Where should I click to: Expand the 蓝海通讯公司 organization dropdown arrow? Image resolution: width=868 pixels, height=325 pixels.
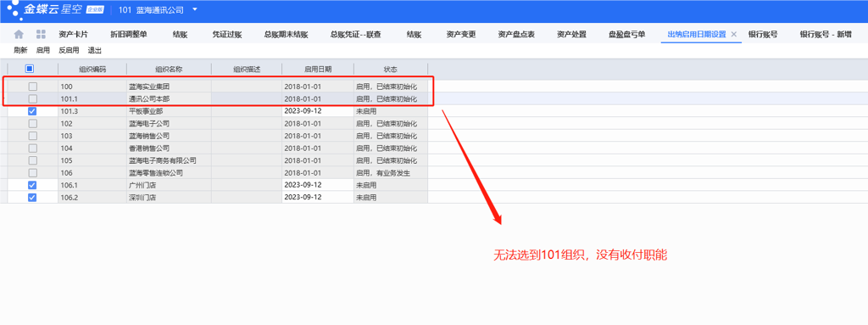tap(194, 10)
